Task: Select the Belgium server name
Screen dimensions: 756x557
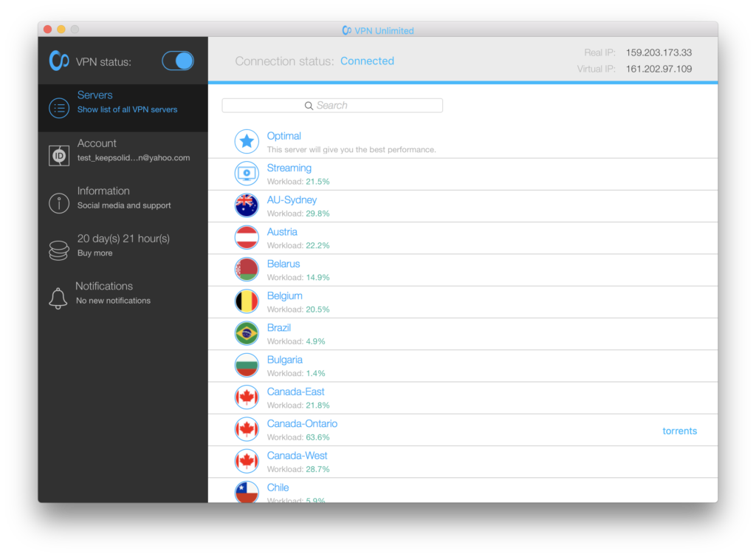Action: point(284,296)
